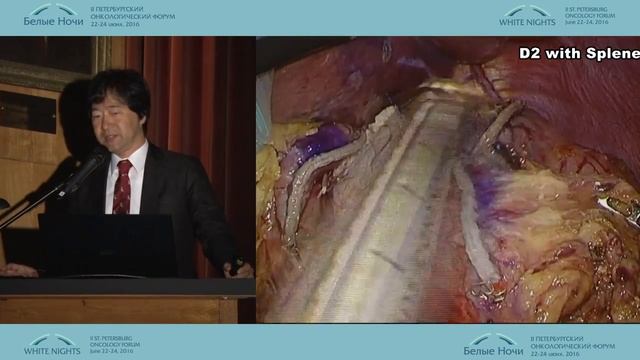
Task: Click 'ONCOLOGY FORUM' text in bottom banner
Action: (115, 345)
